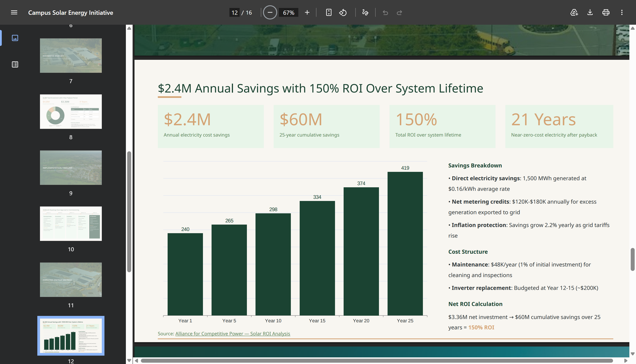The width and height of the screenshot is (636, 364).
Task: Activate the draw annotation tool
Action: 365,13
